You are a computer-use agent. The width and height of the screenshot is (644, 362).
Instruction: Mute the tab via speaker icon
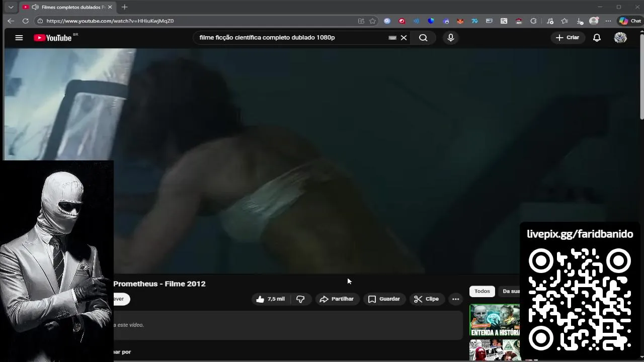pos(35,7)
